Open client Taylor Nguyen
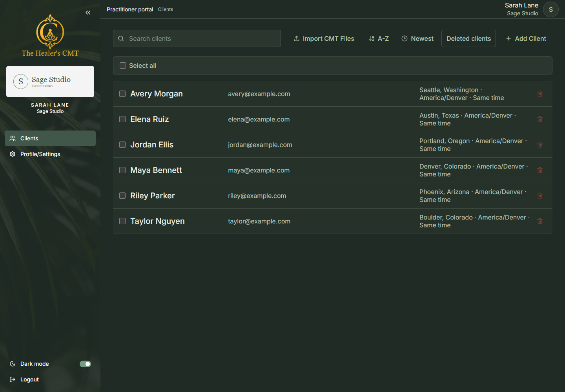 click(157, 221)
